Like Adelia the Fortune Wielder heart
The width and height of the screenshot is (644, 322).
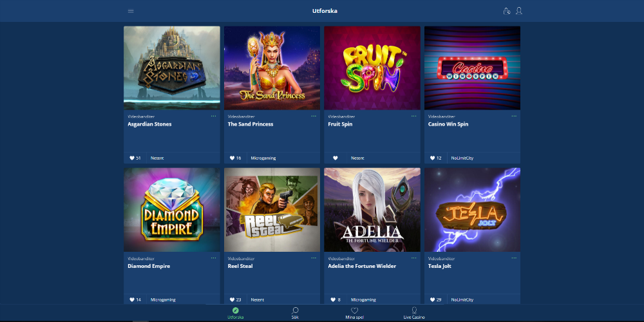[333, 300]
